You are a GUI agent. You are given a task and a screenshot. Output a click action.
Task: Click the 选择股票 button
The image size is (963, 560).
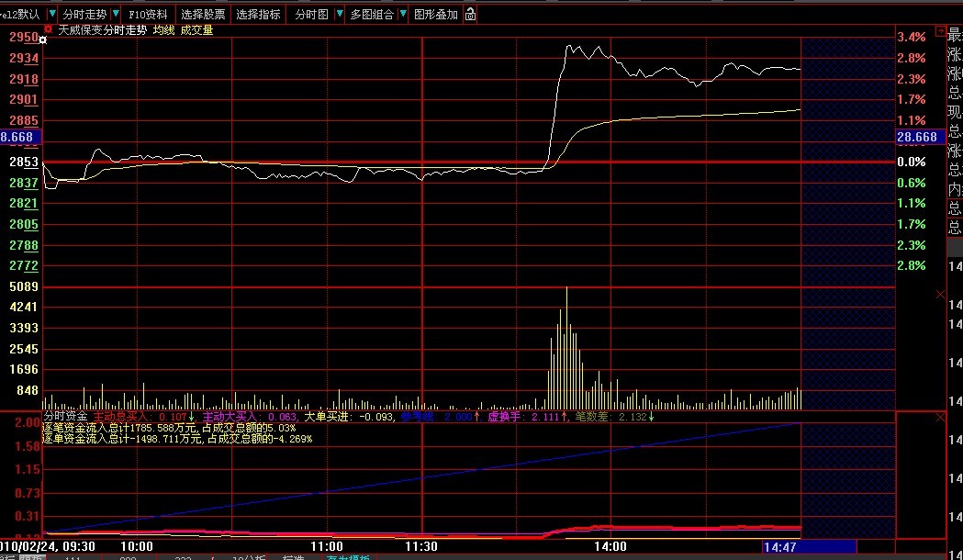click(x=203, y=15)
